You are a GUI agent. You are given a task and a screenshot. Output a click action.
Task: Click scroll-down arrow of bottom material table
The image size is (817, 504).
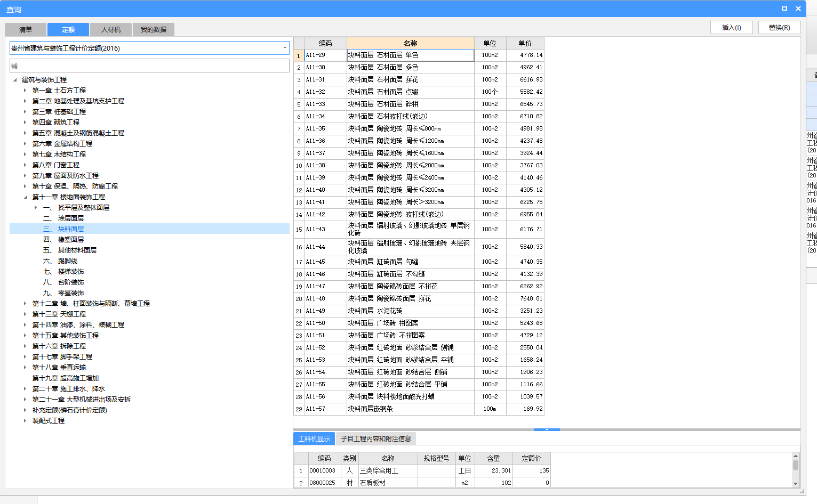tap(796, 484)
